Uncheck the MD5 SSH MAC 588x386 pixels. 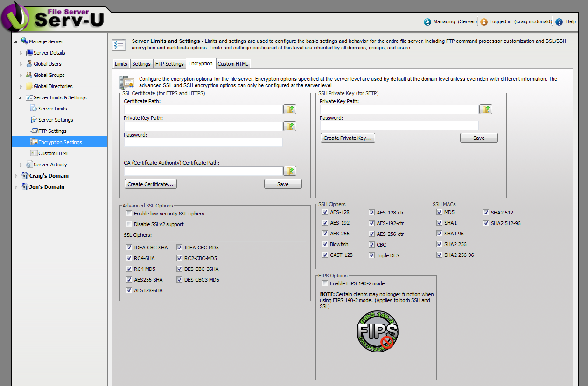440,212
